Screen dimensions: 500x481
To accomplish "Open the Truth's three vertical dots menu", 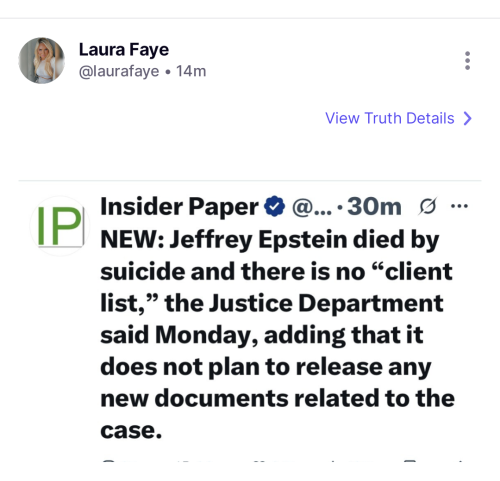I will [467, 61].
